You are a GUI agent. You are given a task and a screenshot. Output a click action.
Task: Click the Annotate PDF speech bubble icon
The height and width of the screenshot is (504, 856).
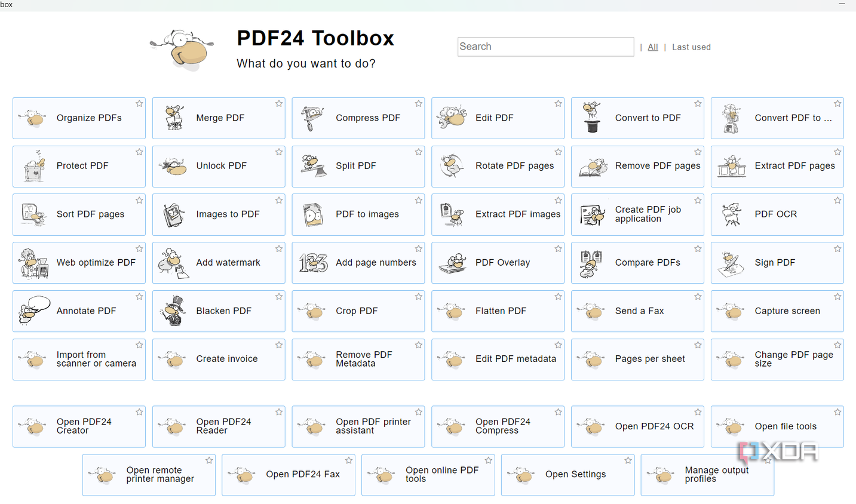tap(34, 311)
